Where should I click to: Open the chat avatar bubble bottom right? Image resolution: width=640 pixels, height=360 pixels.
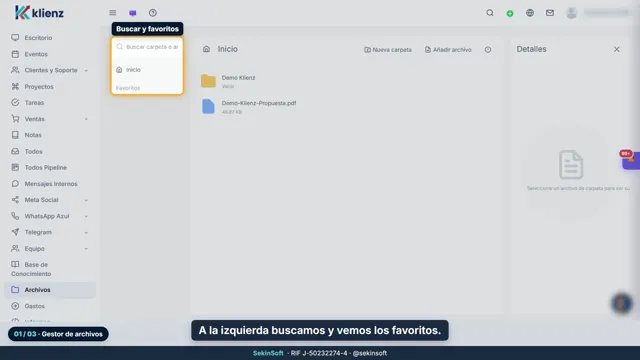coord(622,303)
